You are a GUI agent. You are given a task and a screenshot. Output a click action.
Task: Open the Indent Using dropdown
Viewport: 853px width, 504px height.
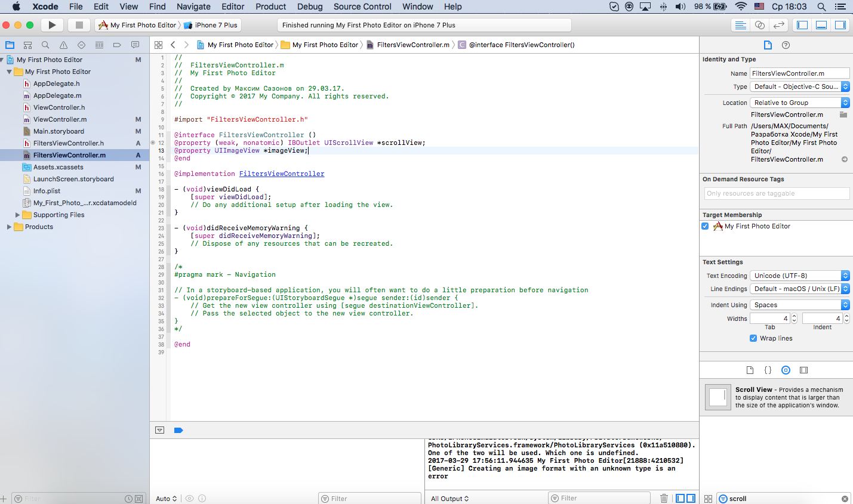(800, 305)
